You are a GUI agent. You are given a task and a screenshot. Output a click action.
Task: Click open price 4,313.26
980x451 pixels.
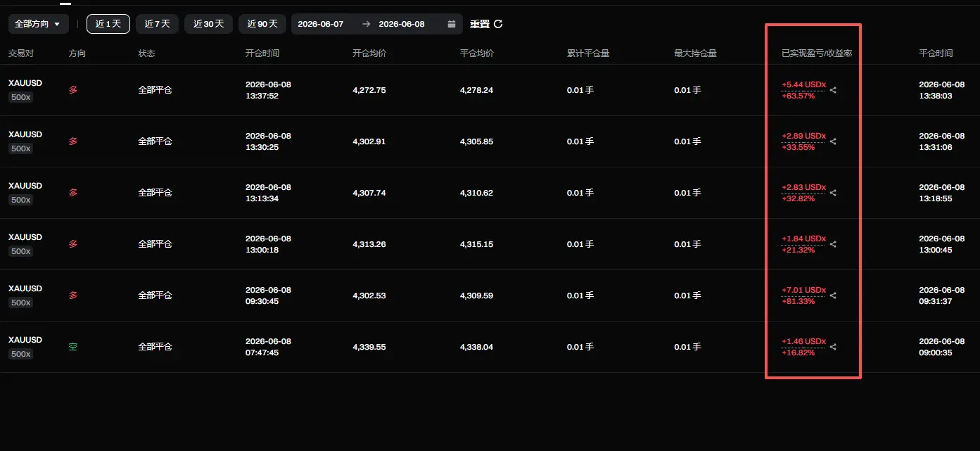pyautogui.click(x=369, y=244)
